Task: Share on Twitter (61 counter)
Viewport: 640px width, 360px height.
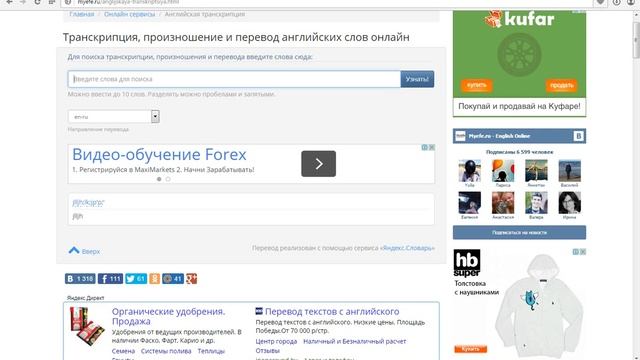Action: coord(136,279)
